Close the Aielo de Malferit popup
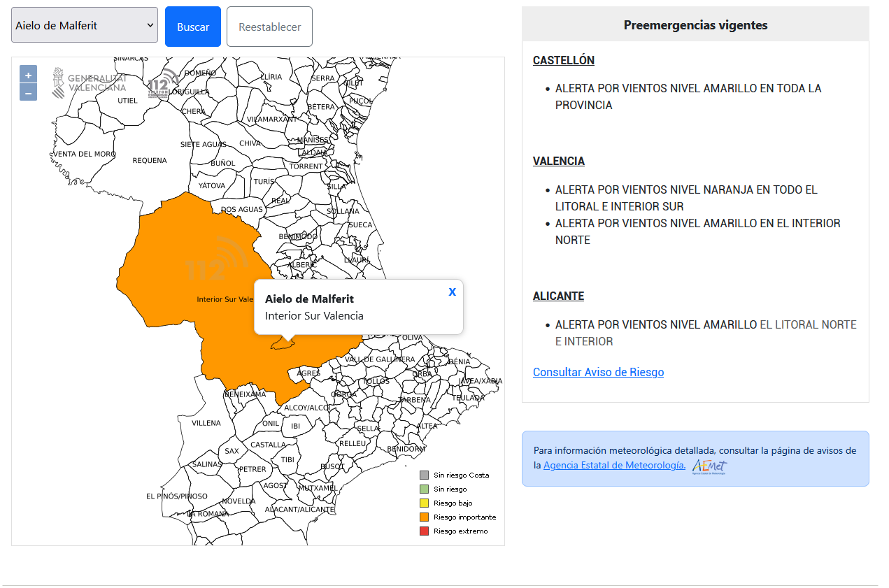This screenshot has width=889, height=588. (x=452, y=292)
